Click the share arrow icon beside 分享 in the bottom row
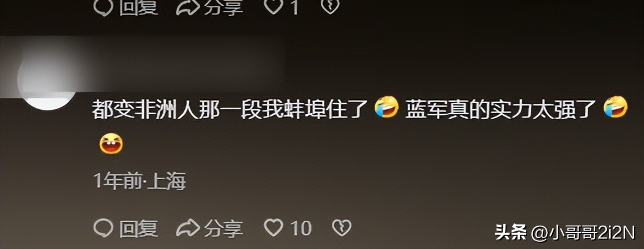This screenshot has width=644, height=249. (188, 228)
